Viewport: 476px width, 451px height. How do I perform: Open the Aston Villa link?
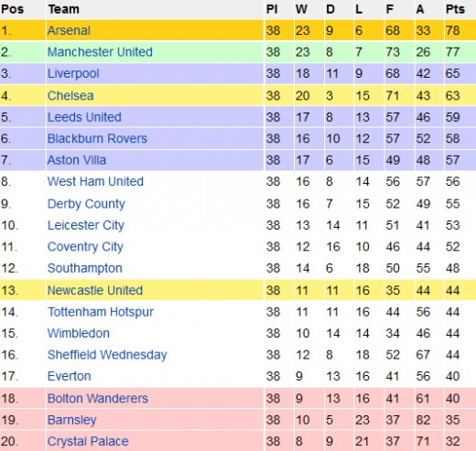tap(77, 160)
